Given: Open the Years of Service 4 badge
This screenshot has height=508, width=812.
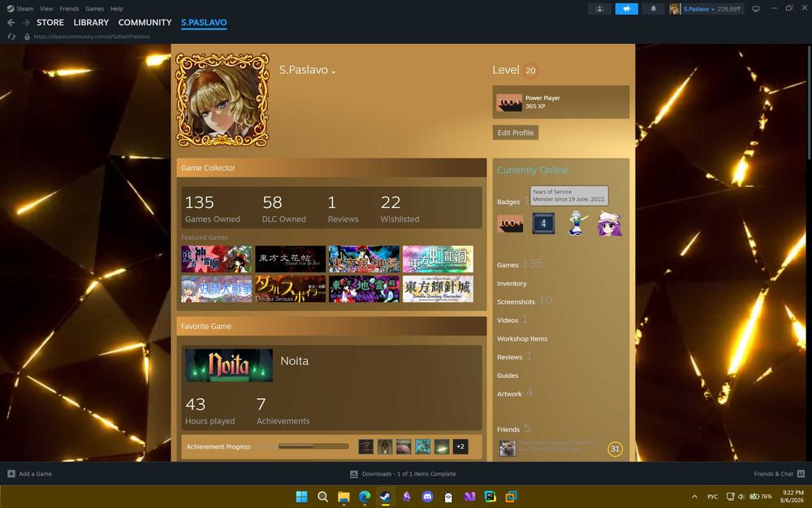Looking at the screenshot, I should click(543, 224).
